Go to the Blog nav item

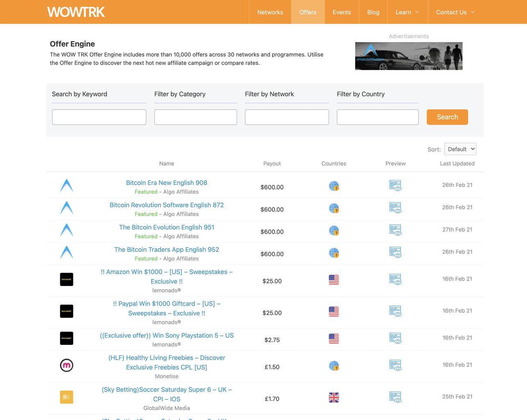coord(373,12)
